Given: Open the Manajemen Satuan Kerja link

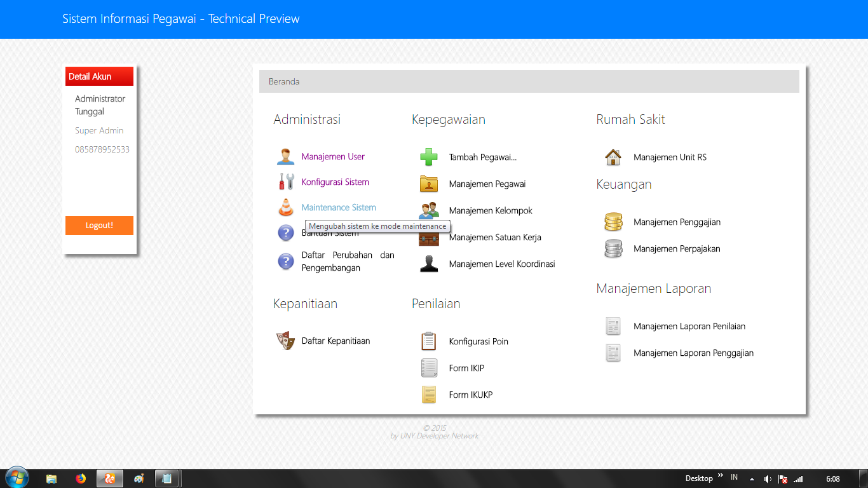Looking at the screenshot, I should click(495, 238).
